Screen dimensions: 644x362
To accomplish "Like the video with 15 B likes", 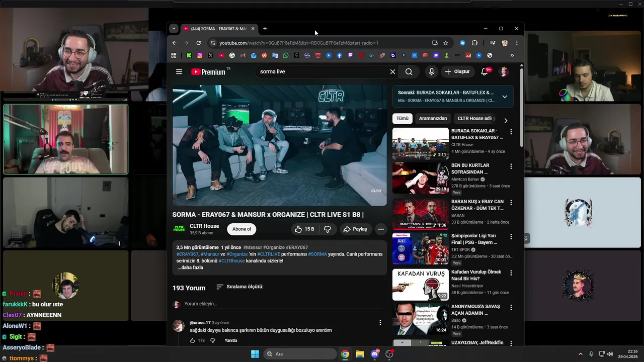I will pos(305,229).
